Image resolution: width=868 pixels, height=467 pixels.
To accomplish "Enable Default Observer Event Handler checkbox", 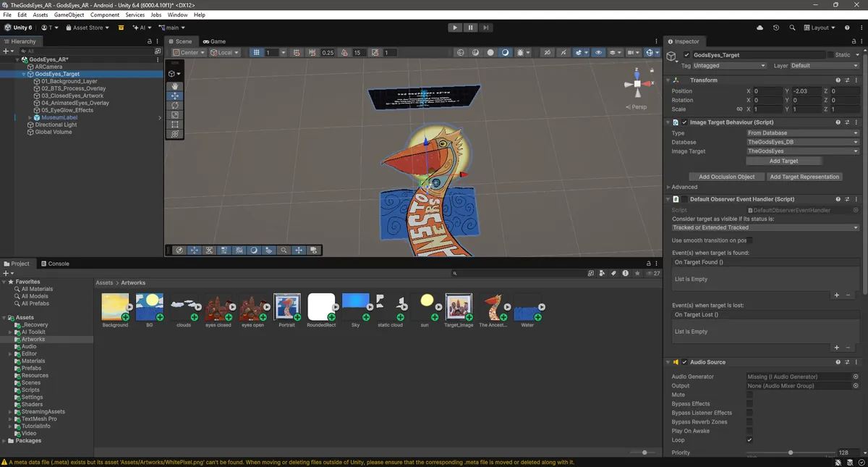I will coord(684,199).
